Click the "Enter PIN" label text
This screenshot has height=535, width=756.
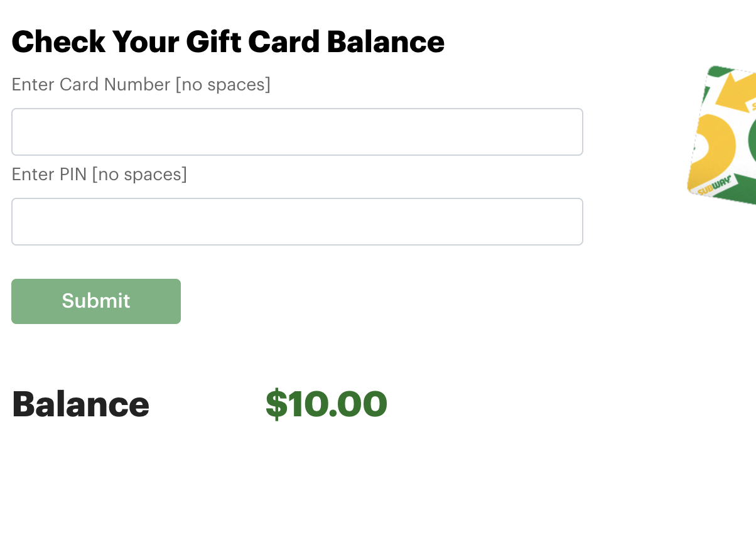(49, 174)
